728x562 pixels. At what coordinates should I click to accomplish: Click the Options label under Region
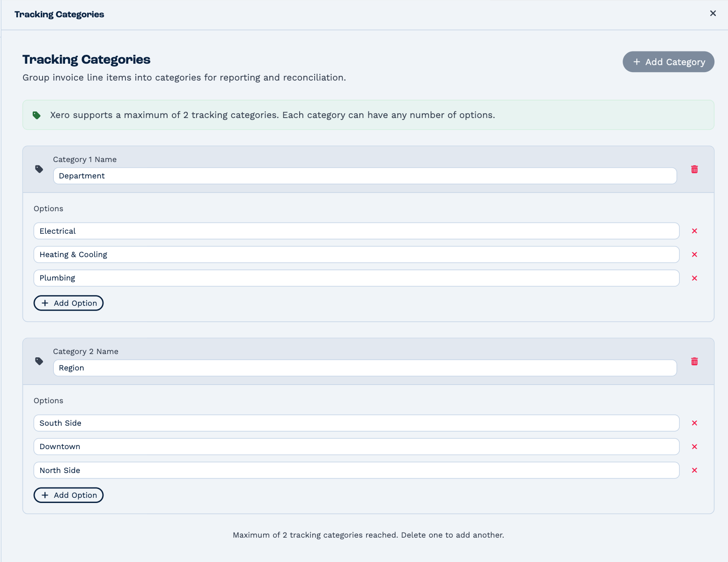[x=48, y=400]
